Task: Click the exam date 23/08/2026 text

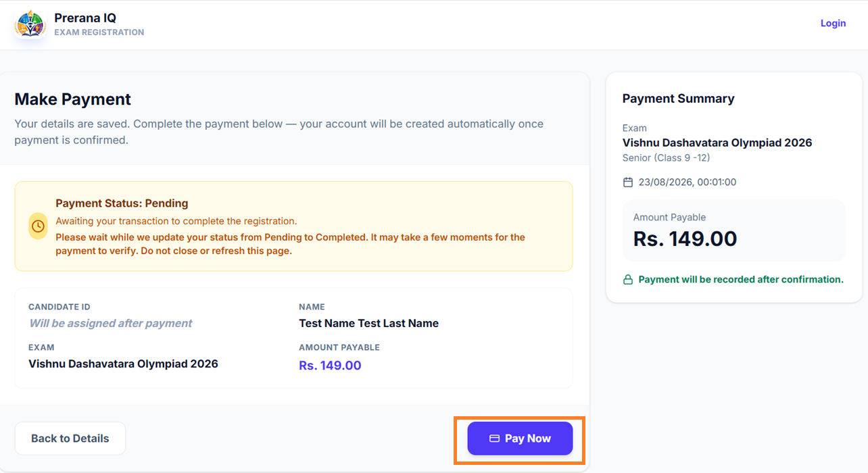Action: (x=688, y=182)
